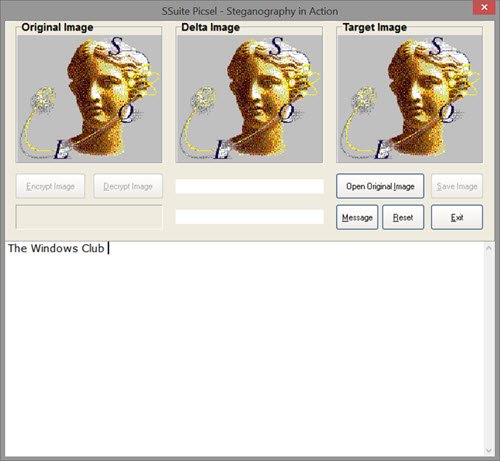Close the SSuite Picsel window
This screenshot has height=461, width=500.
[484, 7]
